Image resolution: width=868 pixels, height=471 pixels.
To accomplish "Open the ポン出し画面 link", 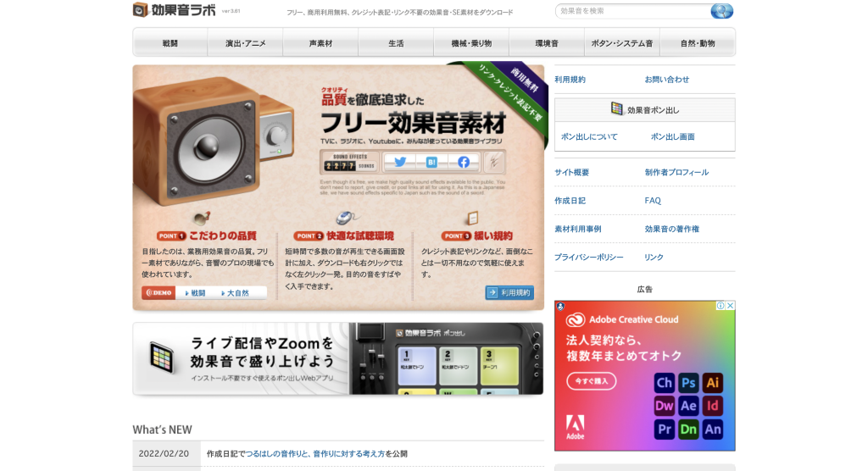I will tap(672, 136).
